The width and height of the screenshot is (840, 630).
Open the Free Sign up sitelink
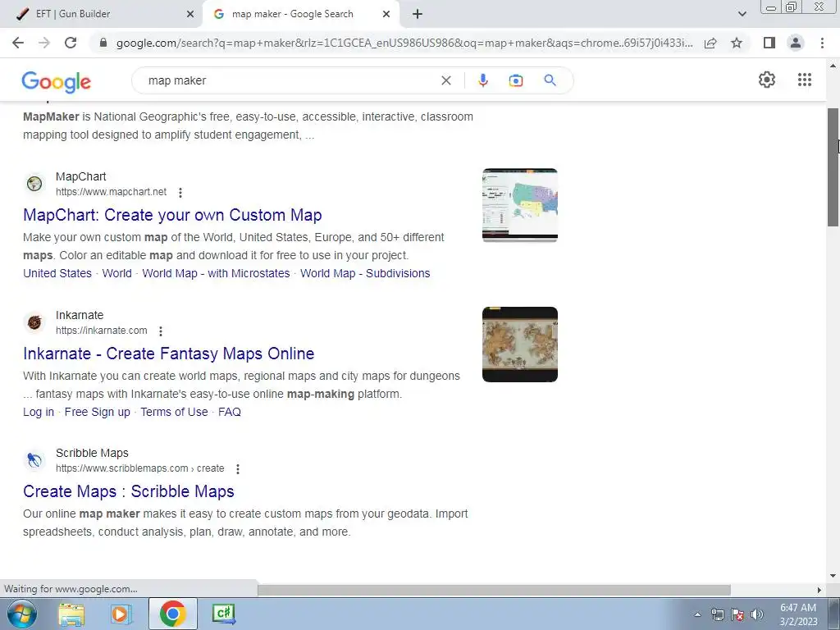pyautogui.click(x=97, y=412)
